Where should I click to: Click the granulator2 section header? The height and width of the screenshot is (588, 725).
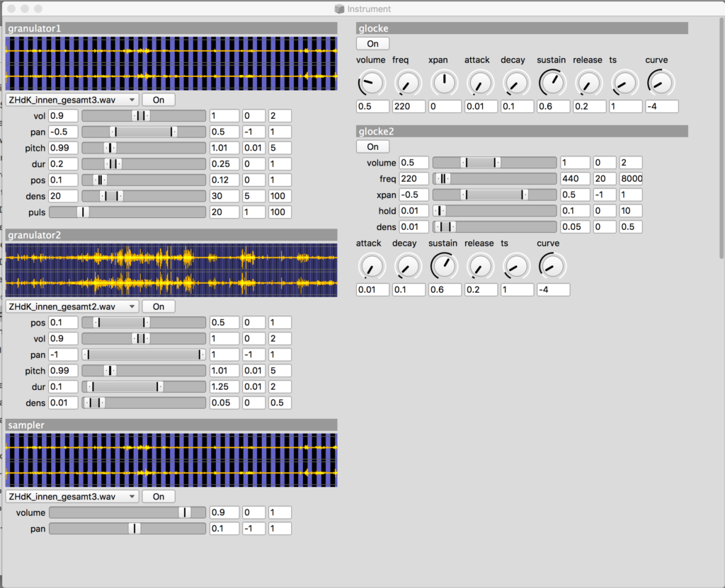[171, 235]
